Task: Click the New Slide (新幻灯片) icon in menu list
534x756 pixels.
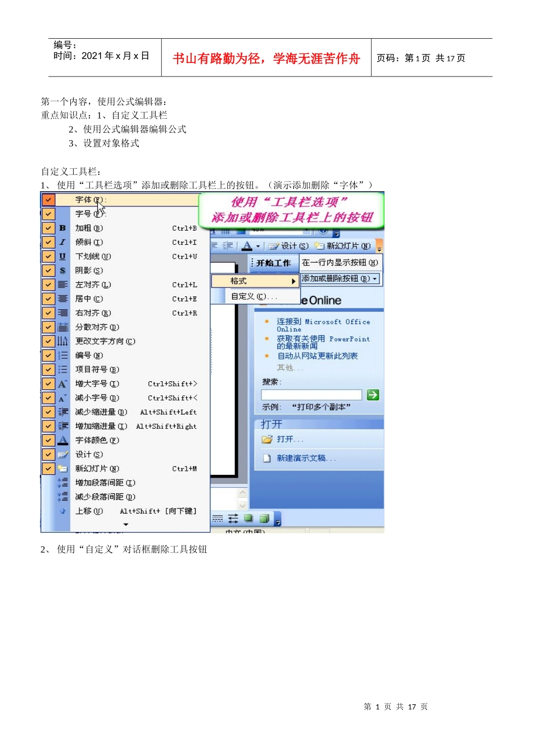Action: click(62, 469)
